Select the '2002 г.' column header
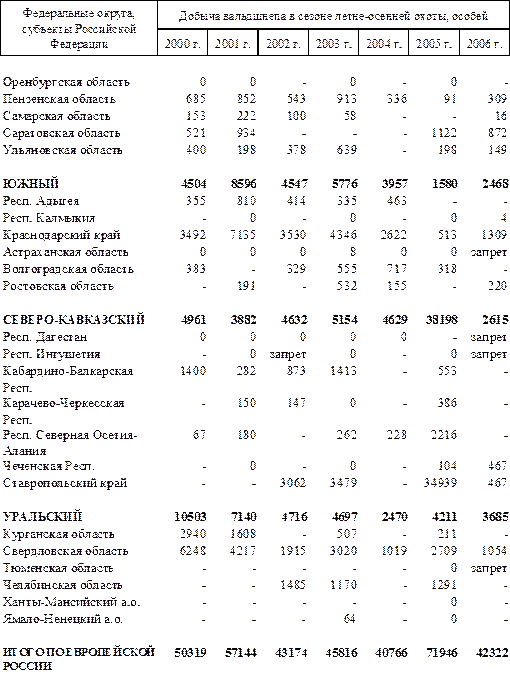The image size is (510, 679). 283,44
